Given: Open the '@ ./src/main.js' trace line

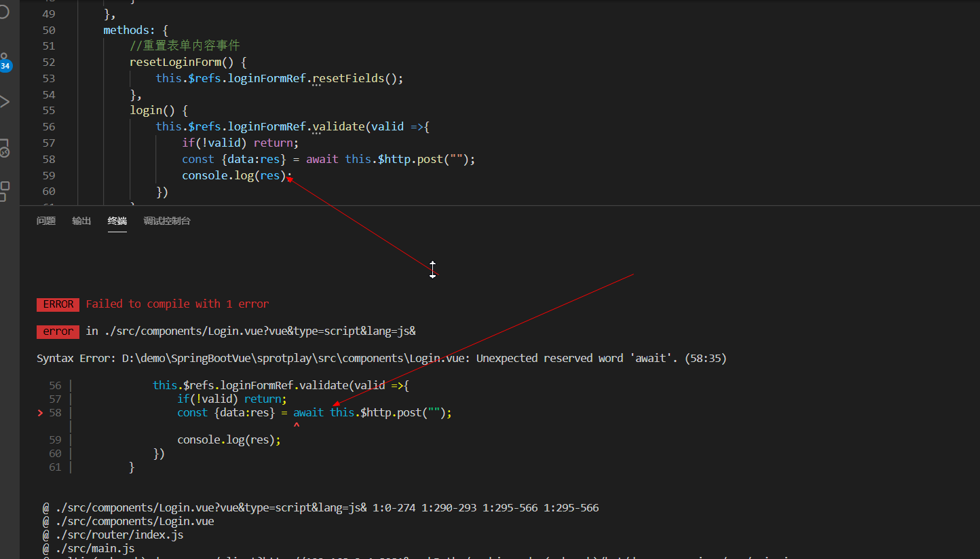Looking at the screenshot, I should (88, 548).
